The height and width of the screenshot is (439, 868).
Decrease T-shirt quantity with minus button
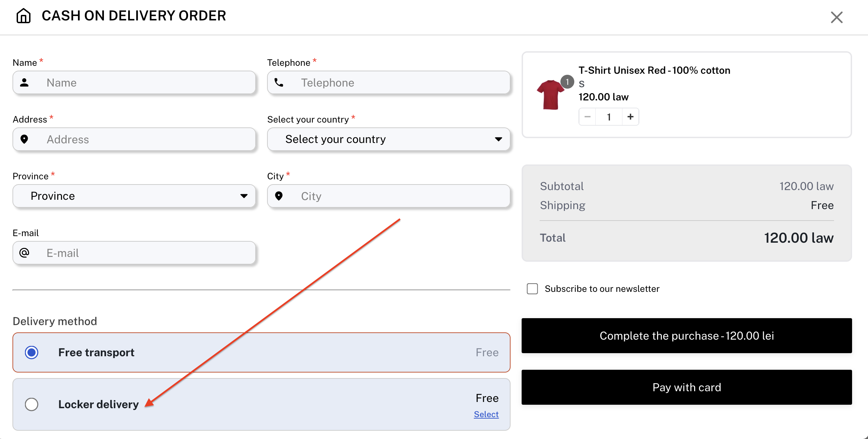(x=587, y=117)
